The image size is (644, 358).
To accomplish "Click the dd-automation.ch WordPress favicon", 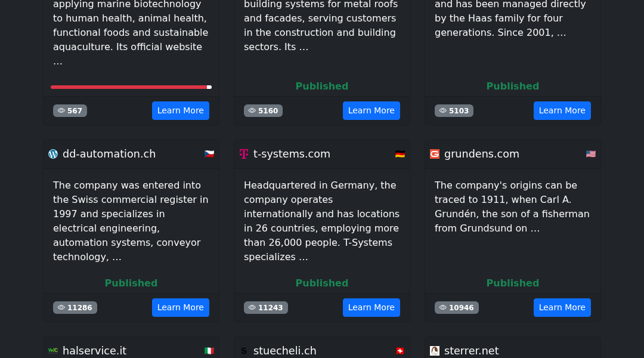I will [x=53, y=154].
